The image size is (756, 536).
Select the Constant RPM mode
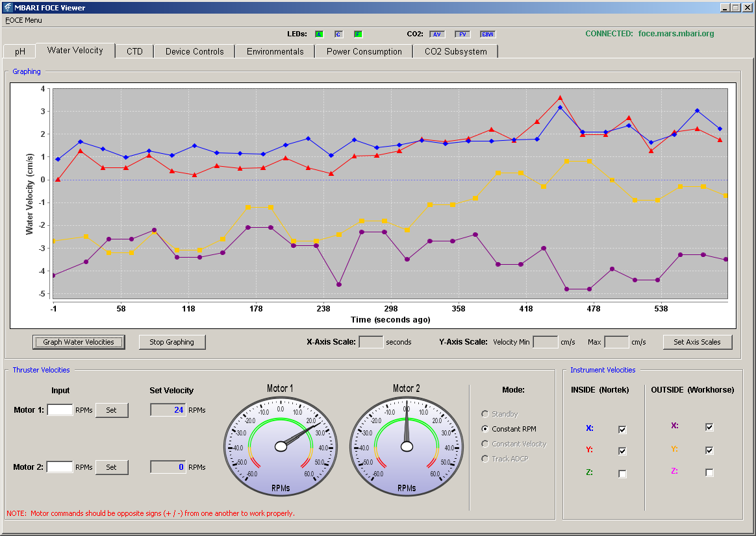tap(509, 429)
